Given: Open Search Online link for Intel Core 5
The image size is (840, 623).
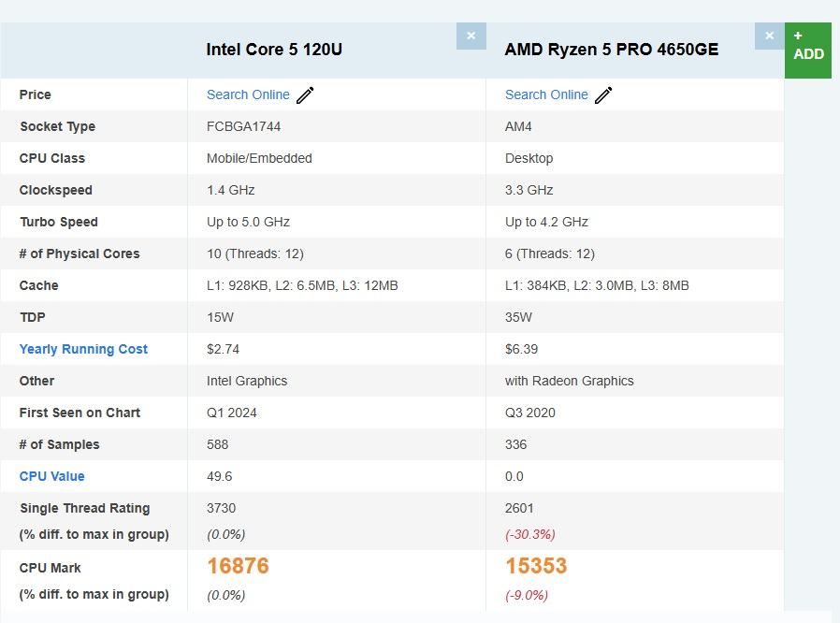Looking at the screenshot, I should [x=248, y=94].
